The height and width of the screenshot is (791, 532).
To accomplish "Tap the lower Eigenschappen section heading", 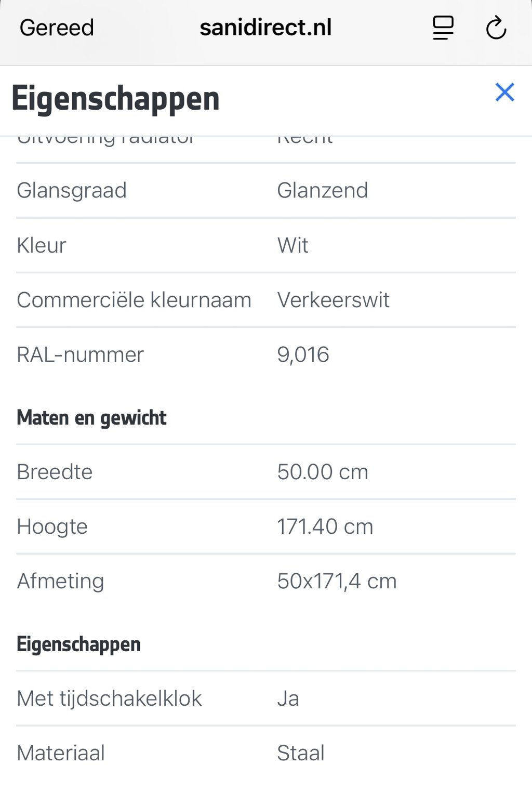I will 78,644.
